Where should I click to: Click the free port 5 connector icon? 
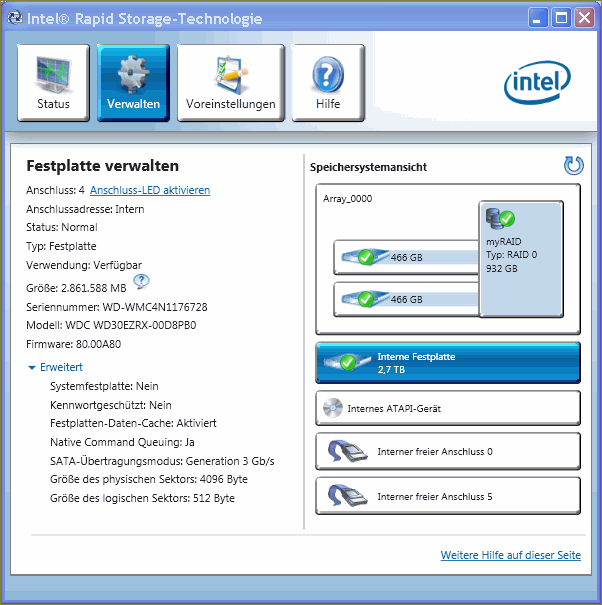pyautogui.click(x=347, y=496)
